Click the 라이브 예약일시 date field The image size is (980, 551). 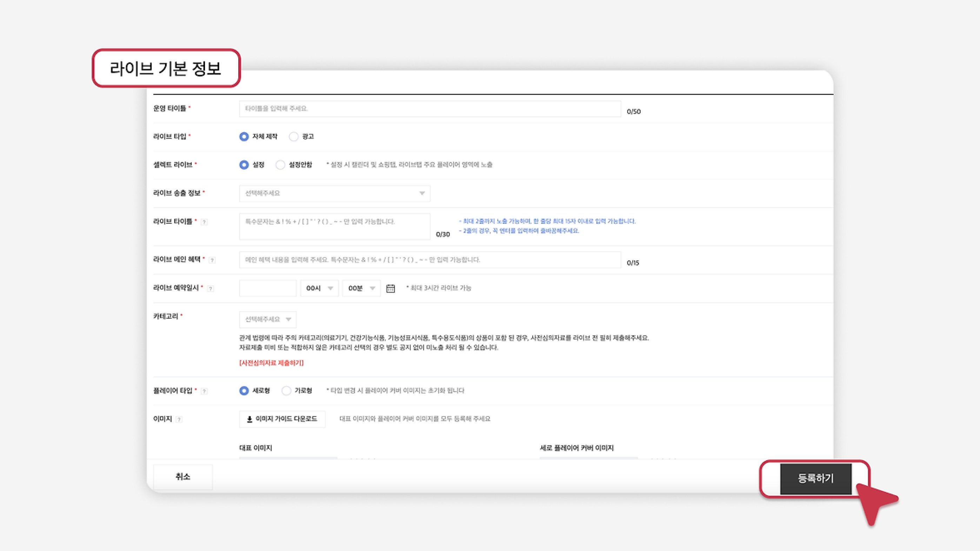tap(268, 288)
